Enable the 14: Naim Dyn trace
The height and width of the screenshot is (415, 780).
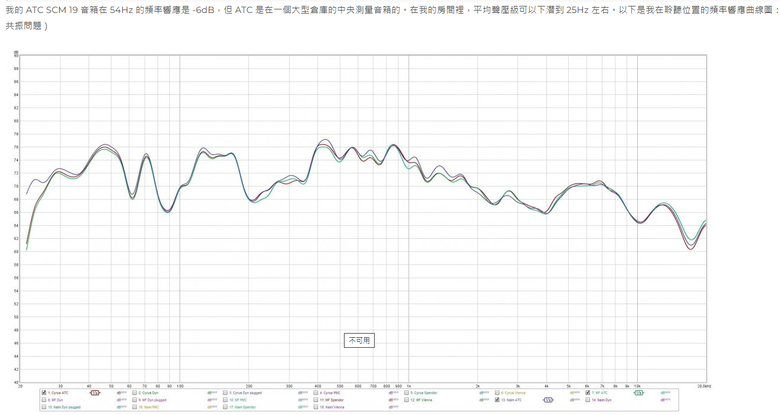click(588, 400)
